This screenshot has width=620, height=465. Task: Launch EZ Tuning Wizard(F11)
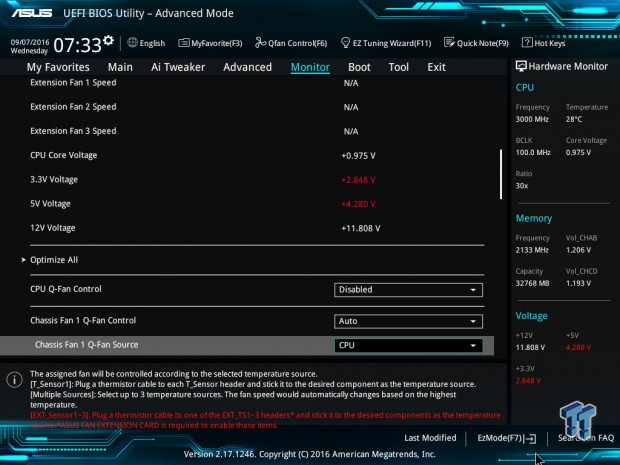(386, 43)
